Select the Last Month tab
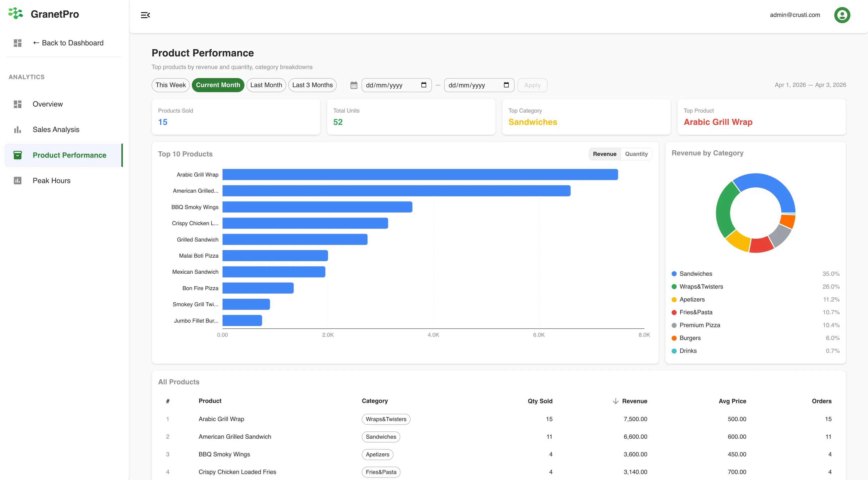Screen dimensions: 868x480 pos(266,85)
